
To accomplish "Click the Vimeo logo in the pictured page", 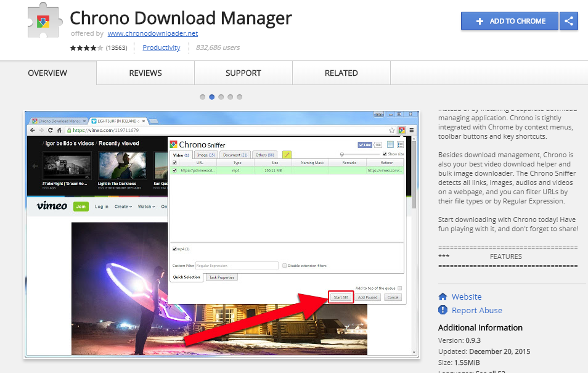I will (52, 206).
